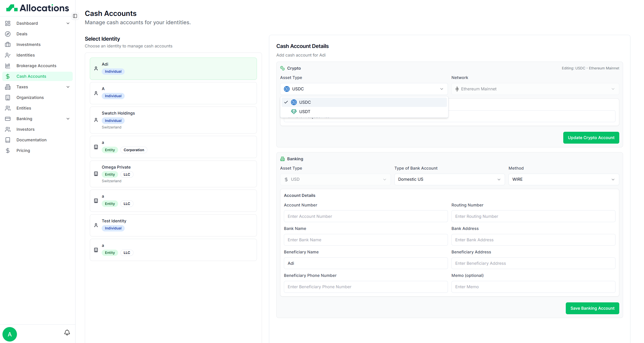The width and height of the screenshot is (644, 343).
Task: Open Type of Bank Account dropdown
Action: 449,179
